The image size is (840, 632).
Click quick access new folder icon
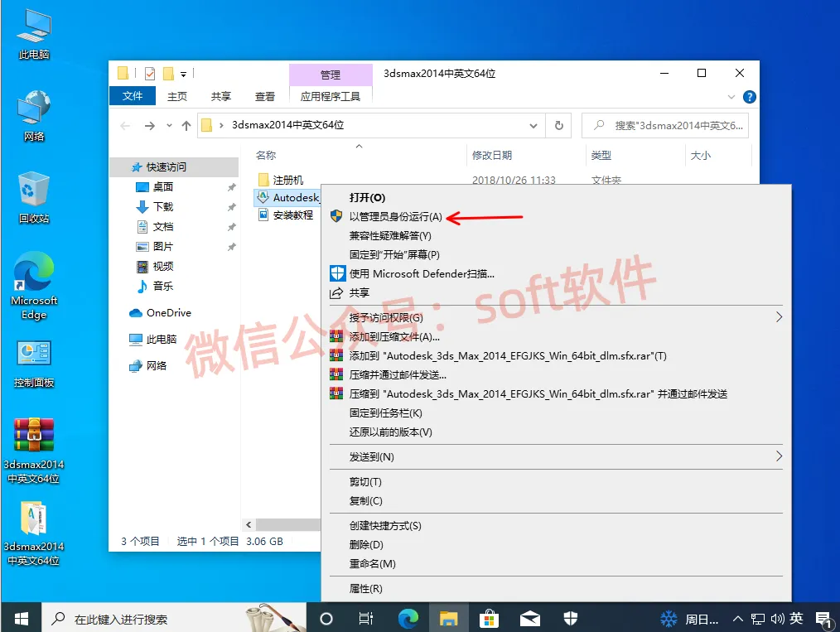pos(168,74)
